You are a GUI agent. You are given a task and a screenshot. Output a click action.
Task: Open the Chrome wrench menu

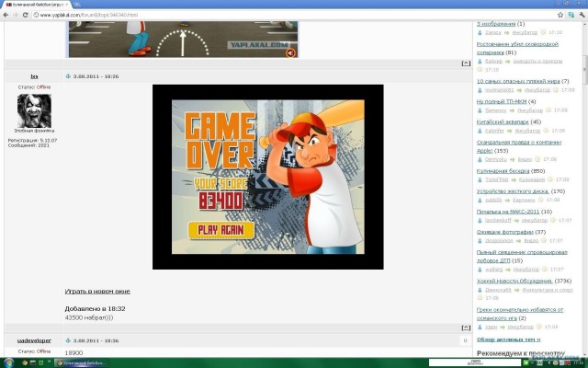[x=582, y=15]
